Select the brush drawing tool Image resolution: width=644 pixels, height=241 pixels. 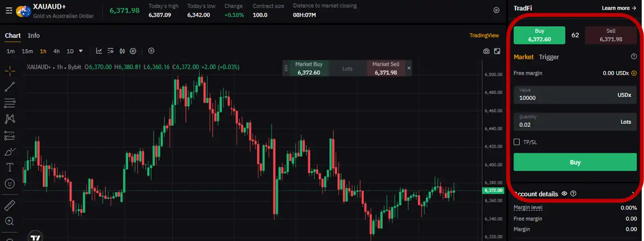10,152
